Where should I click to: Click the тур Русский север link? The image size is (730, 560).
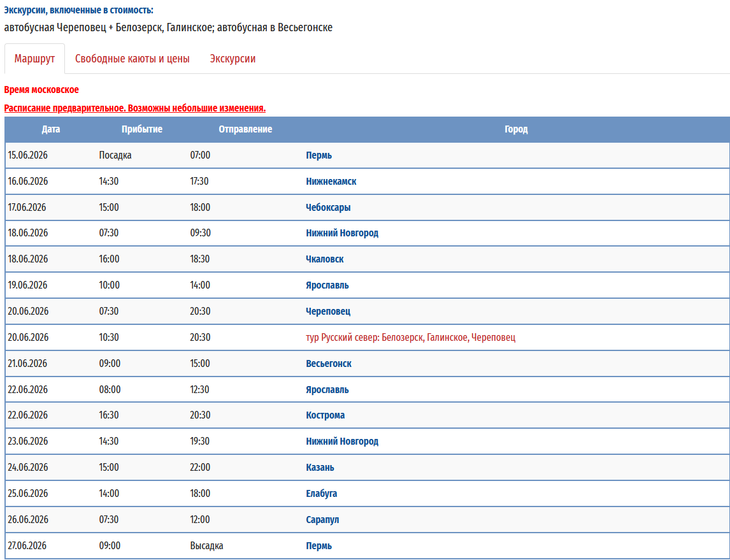point(410,338)
